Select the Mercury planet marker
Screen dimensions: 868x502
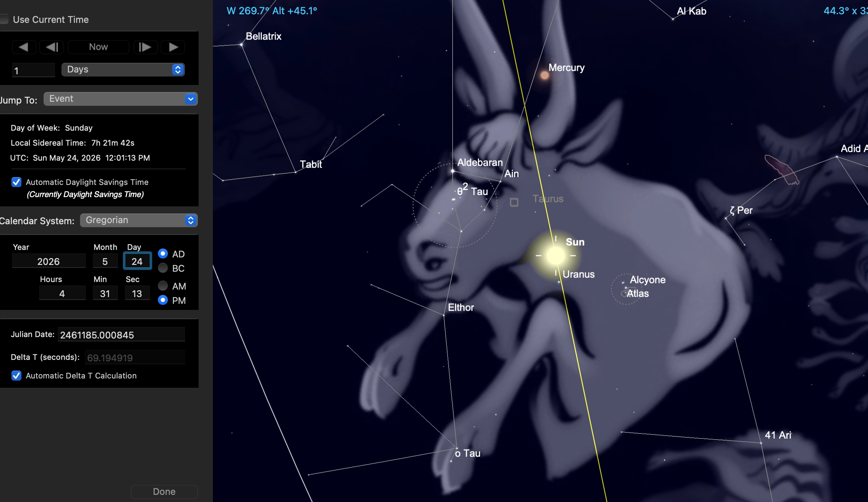point(544,75)
